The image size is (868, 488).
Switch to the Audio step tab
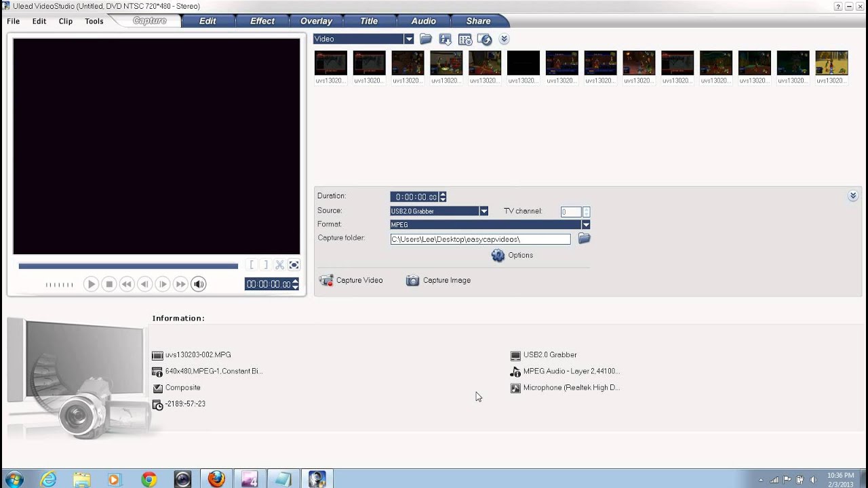423,21
